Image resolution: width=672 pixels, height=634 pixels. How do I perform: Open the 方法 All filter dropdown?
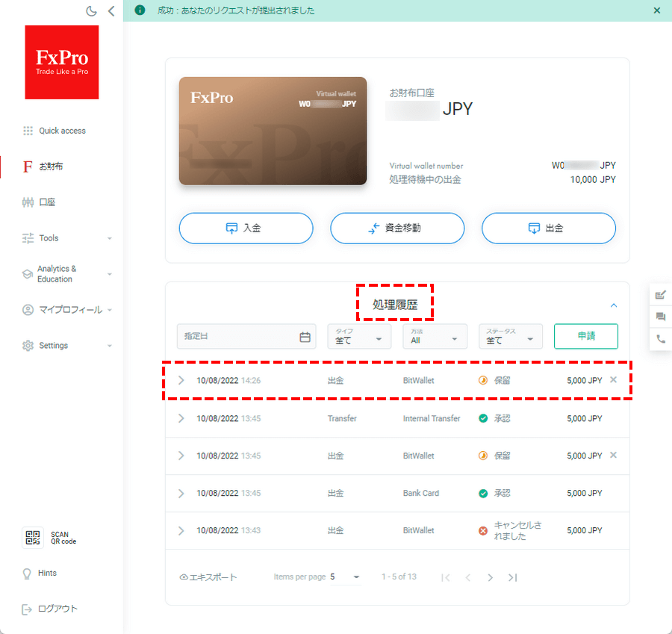click(435, 337)
